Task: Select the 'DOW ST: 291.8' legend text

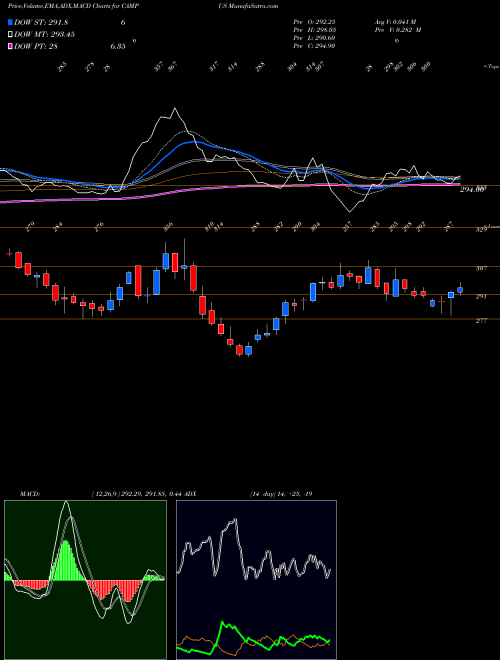Action: tap(41, 22)
